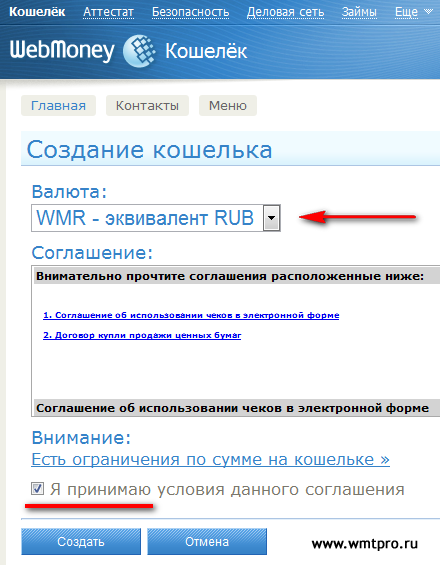
Task: Follow the Есть ограничения по сумме link
Action: tap(210, 459)
